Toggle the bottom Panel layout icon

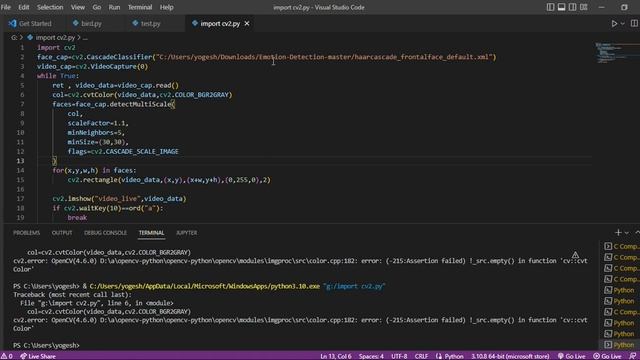[562, 7]
